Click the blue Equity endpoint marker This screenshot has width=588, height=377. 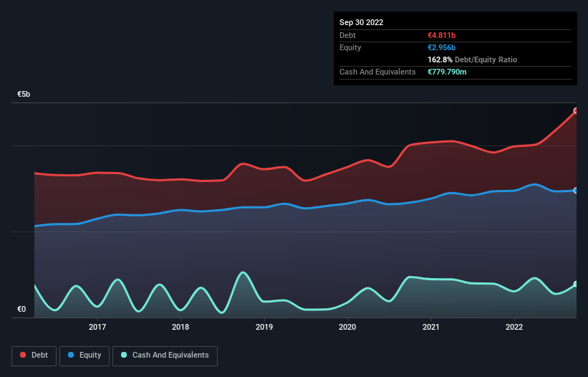(576, 191)
